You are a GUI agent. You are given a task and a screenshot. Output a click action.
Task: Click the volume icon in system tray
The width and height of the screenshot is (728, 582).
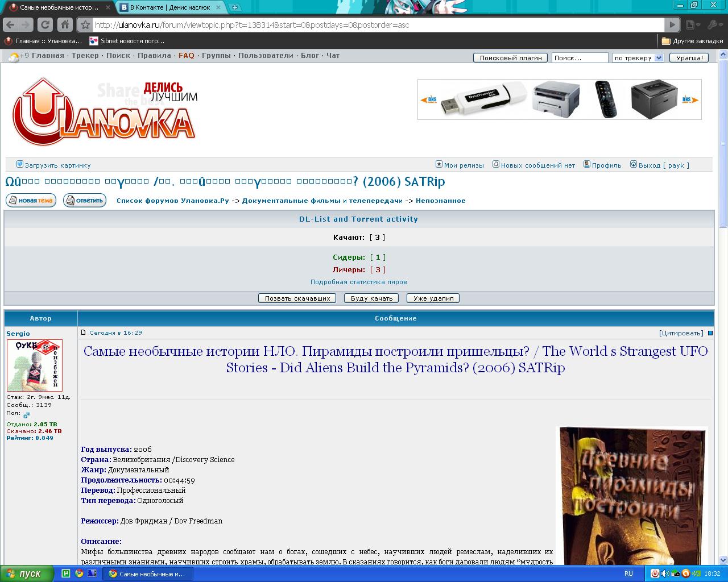click(664, 574)
